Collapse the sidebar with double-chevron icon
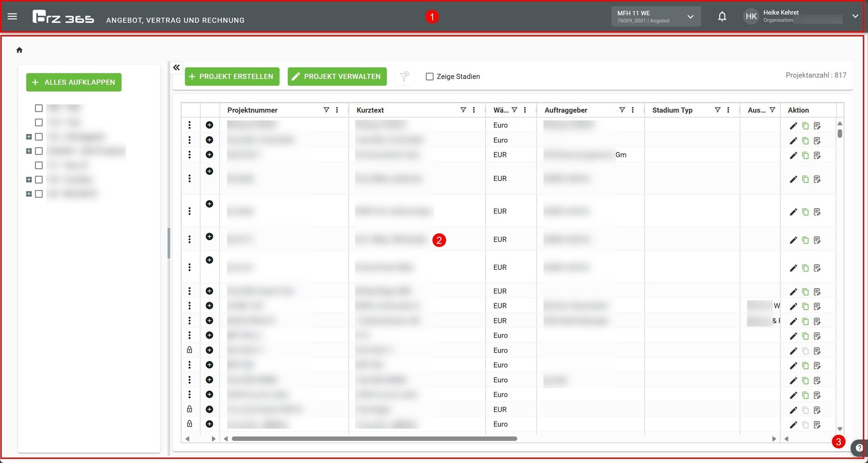The width and height of the screenshot is (868, 463). (176, 67)
